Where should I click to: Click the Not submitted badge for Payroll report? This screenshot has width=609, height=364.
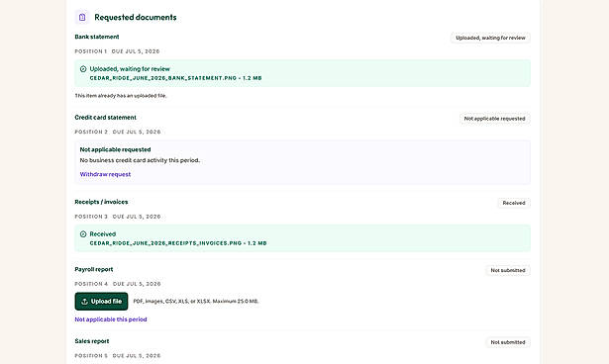pyautogui.click(x=508, y=270)
